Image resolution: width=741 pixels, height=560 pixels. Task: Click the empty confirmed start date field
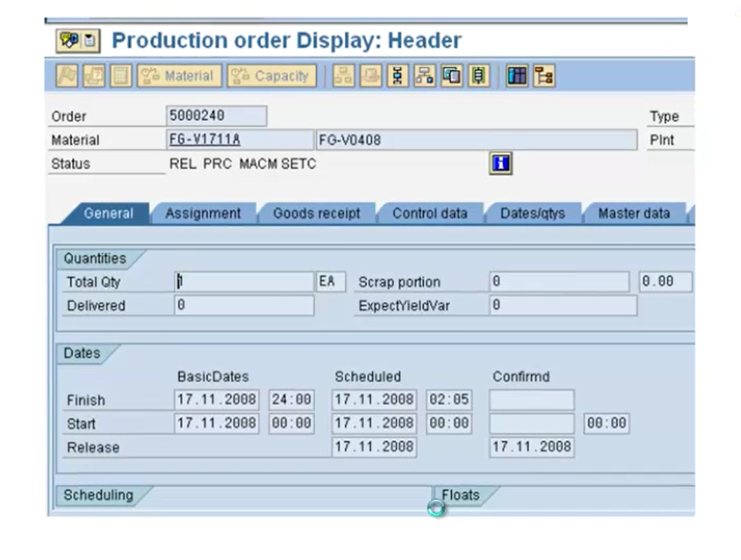pos(532,424)
